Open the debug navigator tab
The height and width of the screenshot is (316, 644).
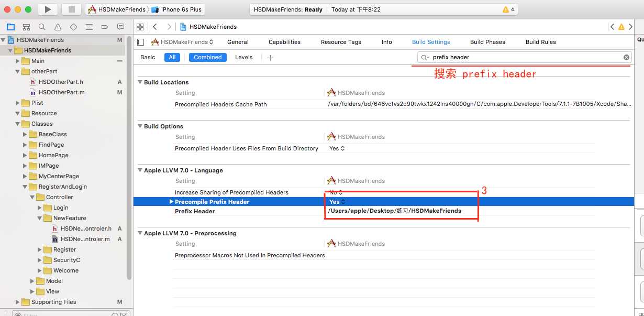pyautogui.click(x=89, y=27)
